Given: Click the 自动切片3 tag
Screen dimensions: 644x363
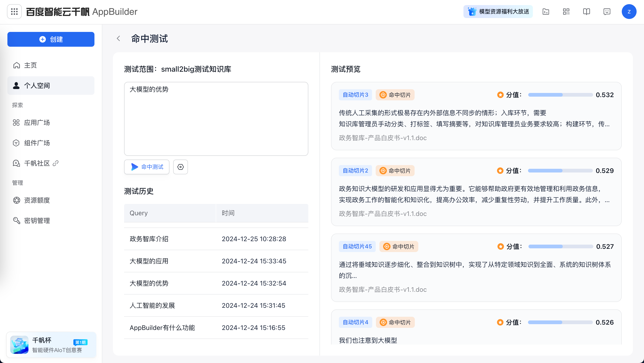Looking at the screenshot, I should (355, 95).
